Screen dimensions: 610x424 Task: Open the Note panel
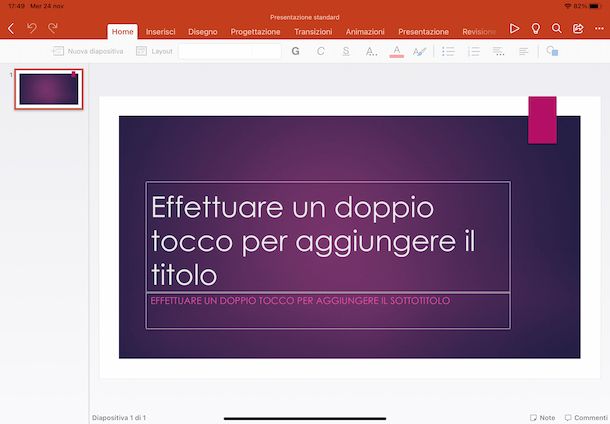click(x=542, y=418)
